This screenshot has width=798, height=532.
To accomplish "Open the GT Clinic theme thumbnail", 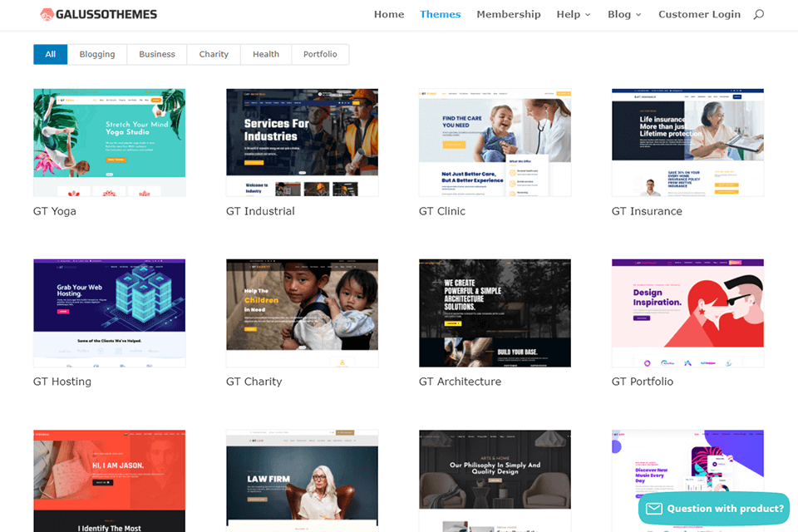I will 495,142.
